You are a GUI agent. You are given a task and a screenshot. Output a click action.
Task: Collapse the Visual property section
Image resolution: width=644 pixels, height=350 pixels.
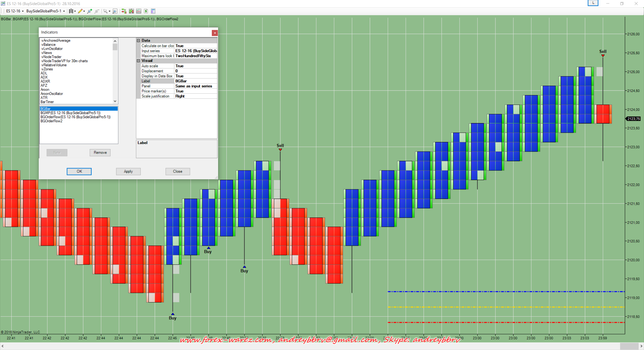click(138, 61)
